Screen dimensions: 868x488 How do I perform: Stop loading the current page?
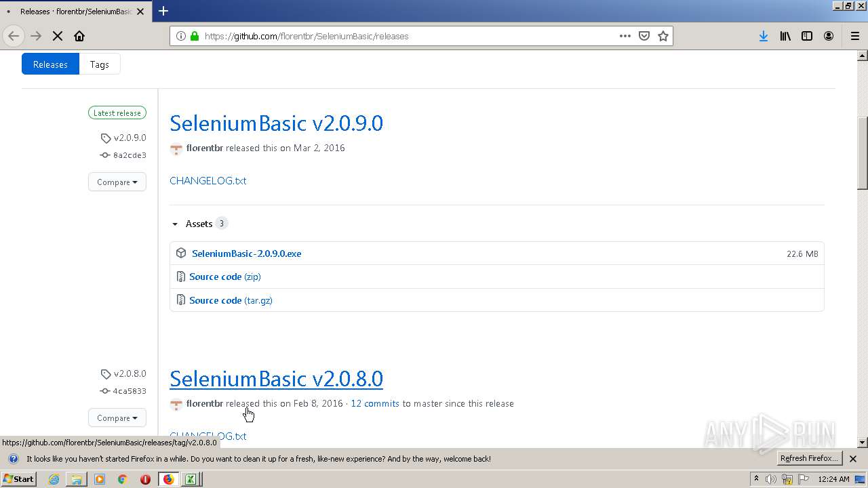[x=58, y=36]
